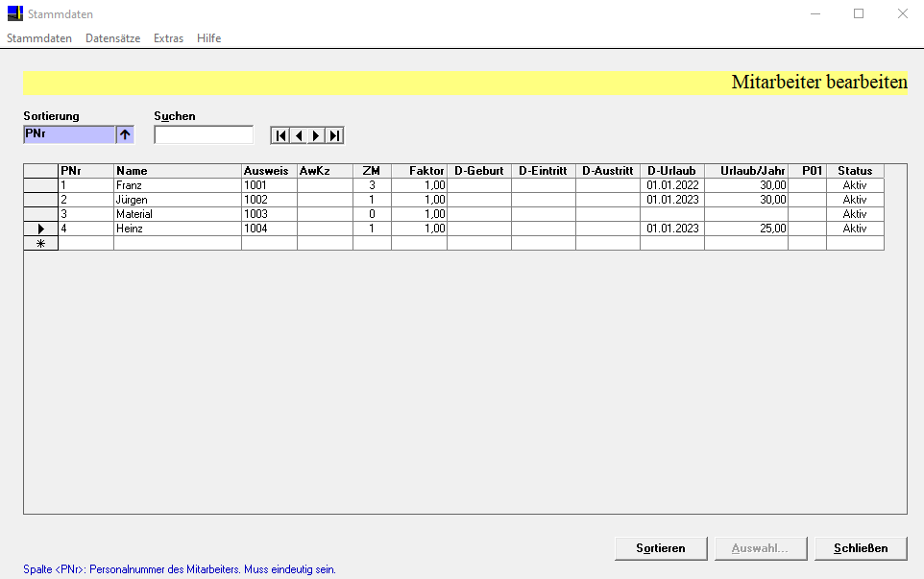The image size is (924, 579).
Task: Select Ausweis cell 1001
Action: pyautogui.click(x=269, y=185)
